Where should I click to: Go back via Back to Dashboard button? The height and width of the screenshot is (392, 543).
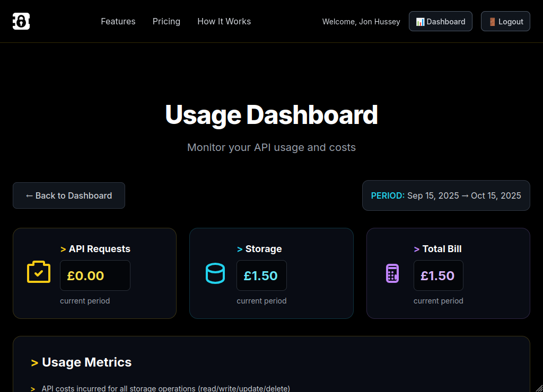point(69,195)
